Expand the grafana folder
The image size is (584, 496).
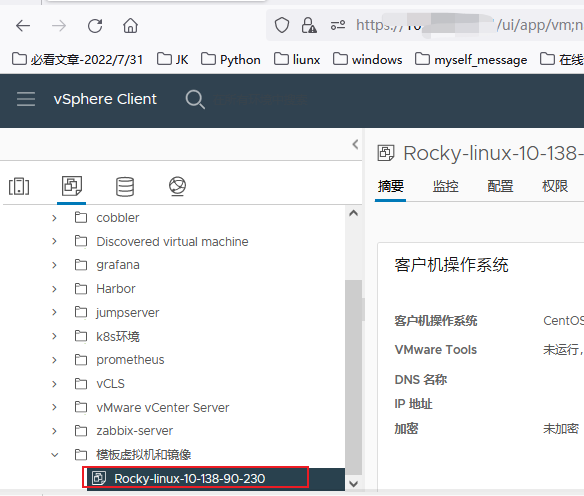[x=54, y=265]
